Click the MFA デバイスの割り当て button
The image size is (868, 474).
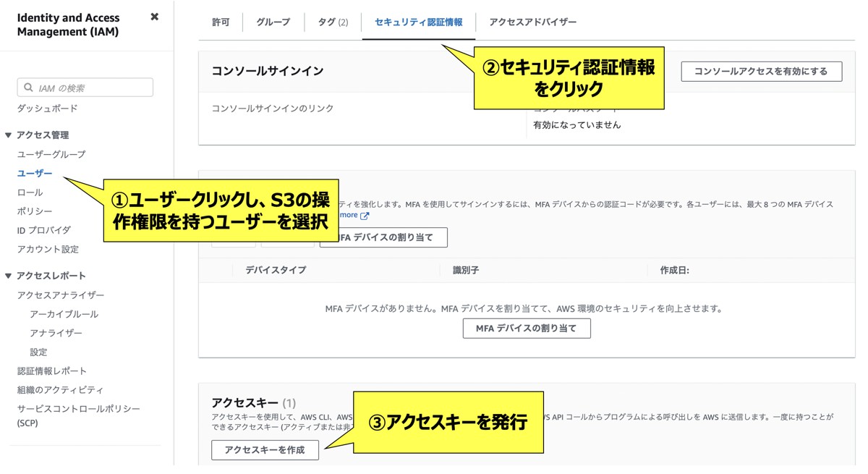527,328
